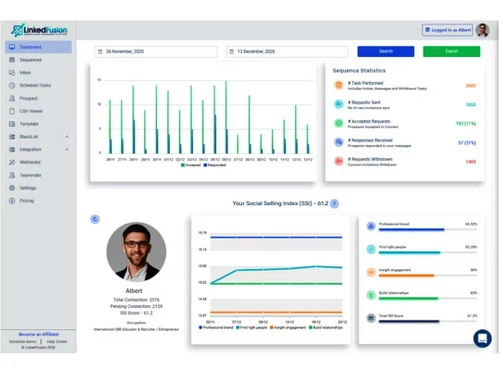Click the Responses Received blue icon

339,142
